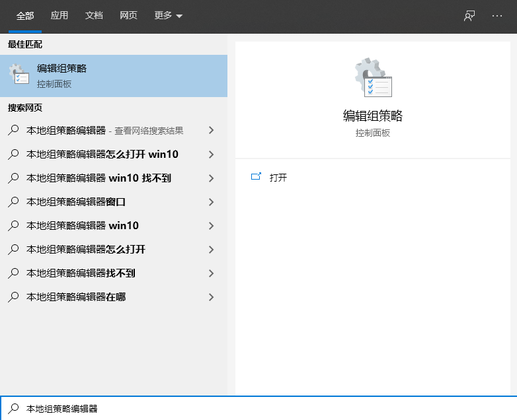Expand arrow for 本地组策略编辑器 win10 找不到

tap(211, 178)
